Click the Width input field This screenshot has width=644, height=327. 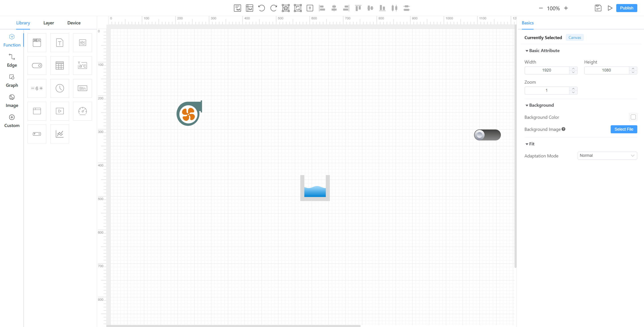coord(547,70)
